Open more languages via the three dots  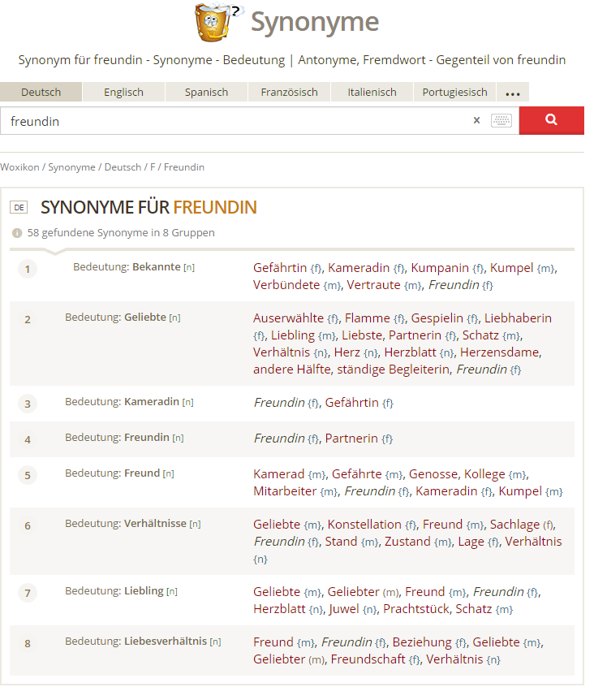pyautogui.click(x=513, y=93)
